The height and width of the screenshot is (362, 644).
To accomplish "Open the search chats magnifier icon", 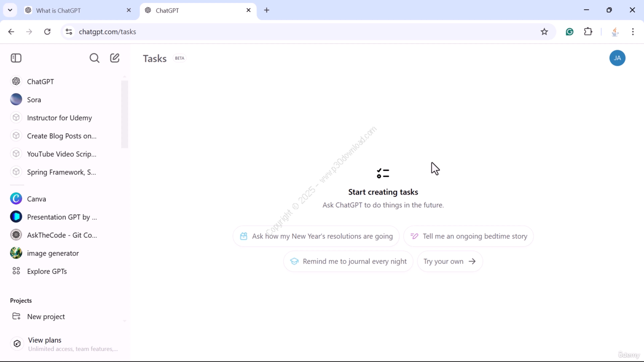I will click(x=94, y=58).
